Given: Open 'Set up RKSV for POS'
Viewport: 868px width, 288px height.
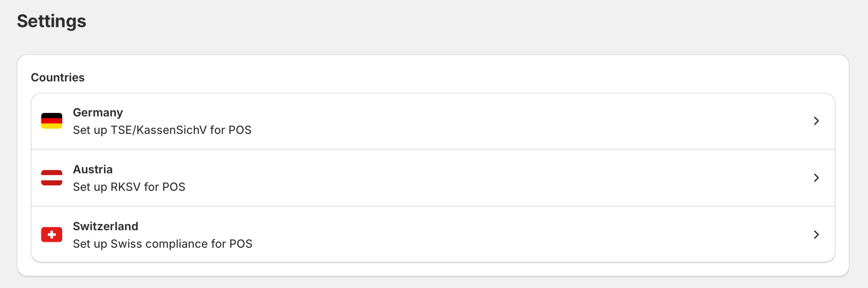Looking at the screenshot, I should (129, 187).
